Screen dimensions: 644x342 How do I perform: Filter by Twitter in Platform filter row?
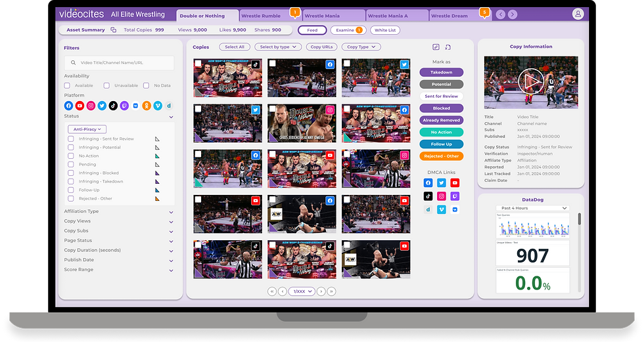coord(102,106)
